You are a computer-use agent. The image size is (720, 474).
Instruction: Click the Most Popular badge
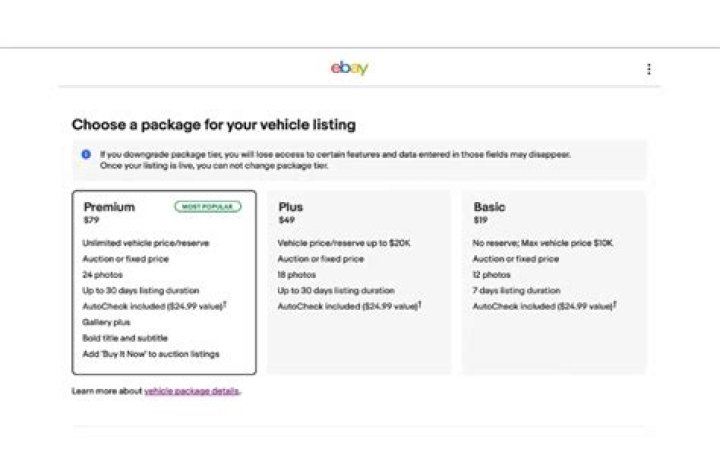click(x=208, y=207)
